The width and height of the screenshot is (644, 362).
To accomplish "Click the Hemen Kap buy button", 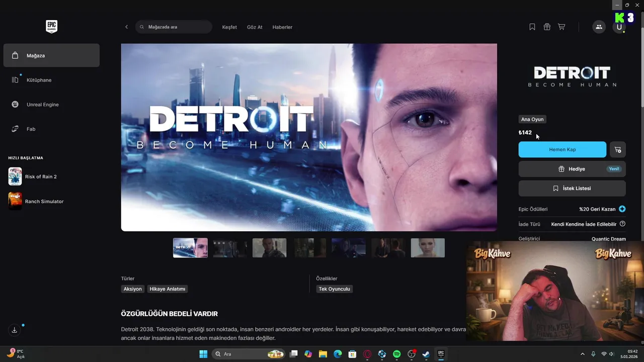I will pos(562,149).
